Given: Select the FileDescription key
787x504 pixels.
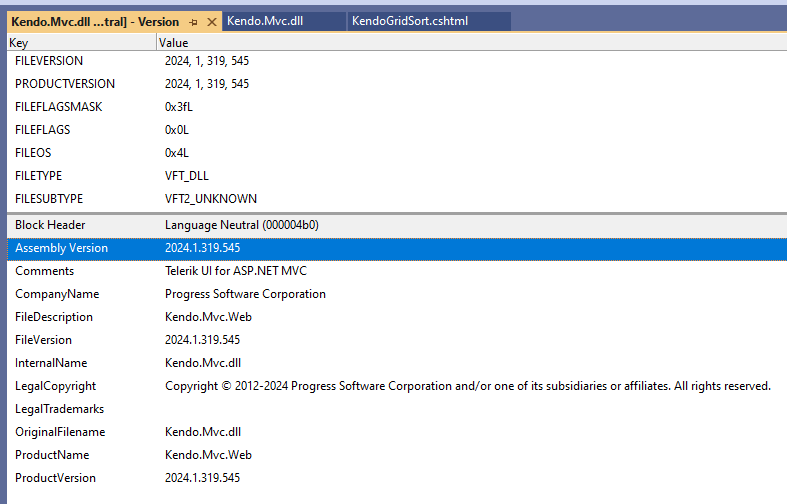Looking at the screenshot, I should click(54, 317).
